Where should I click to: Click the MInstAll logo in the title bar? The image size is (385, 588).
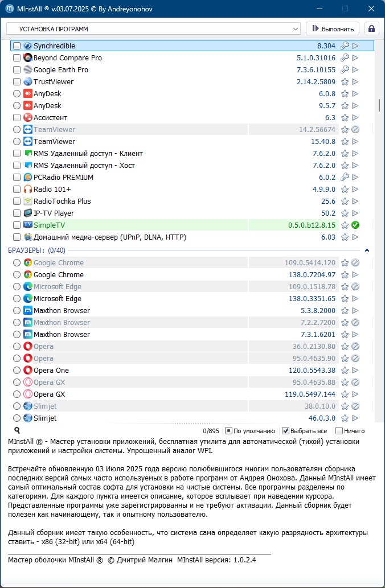(10, 9)
